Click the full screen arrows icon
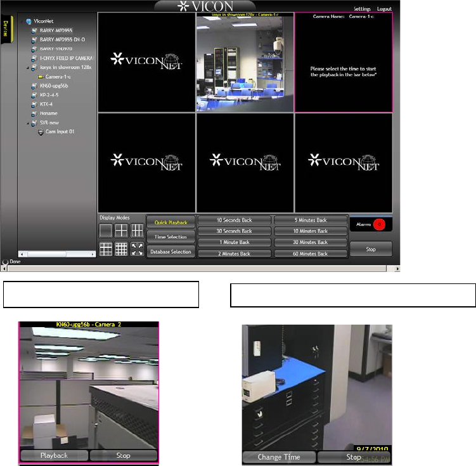This screenshot has width=476, height=466. 137,249
